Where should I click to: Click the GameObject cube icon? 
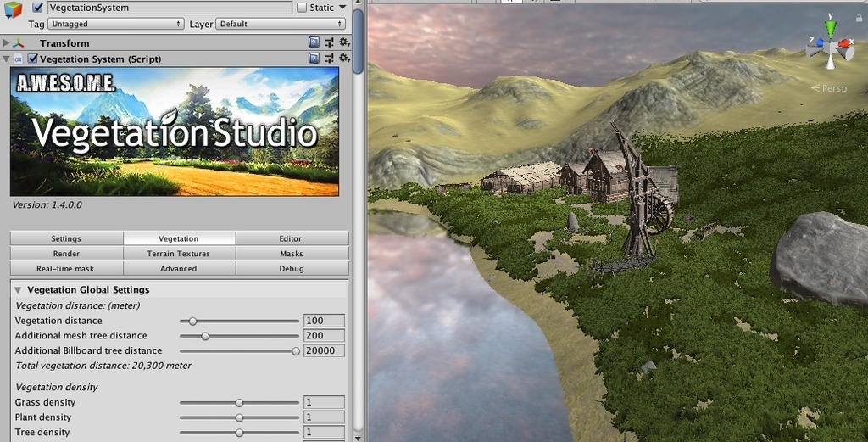[13, 9]
